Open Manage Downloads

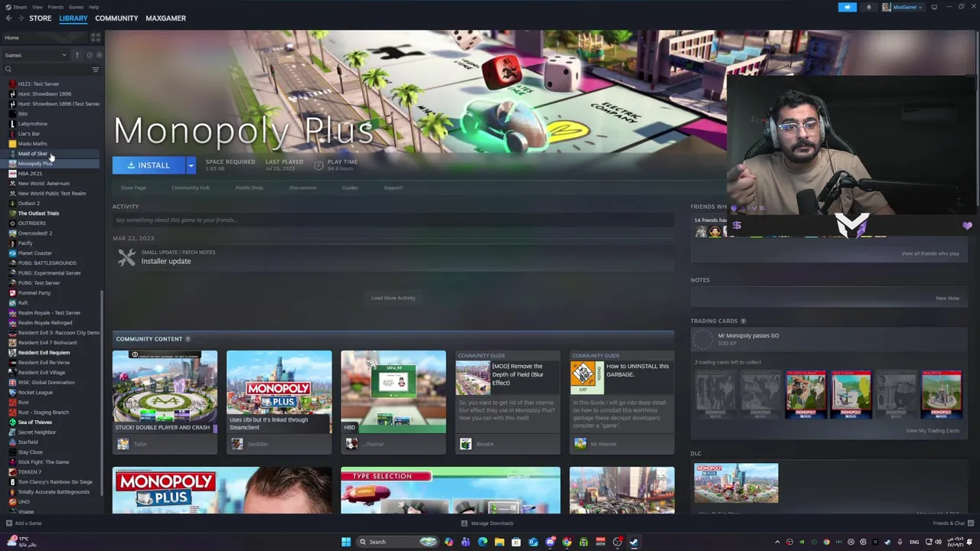tap(487, 523)
